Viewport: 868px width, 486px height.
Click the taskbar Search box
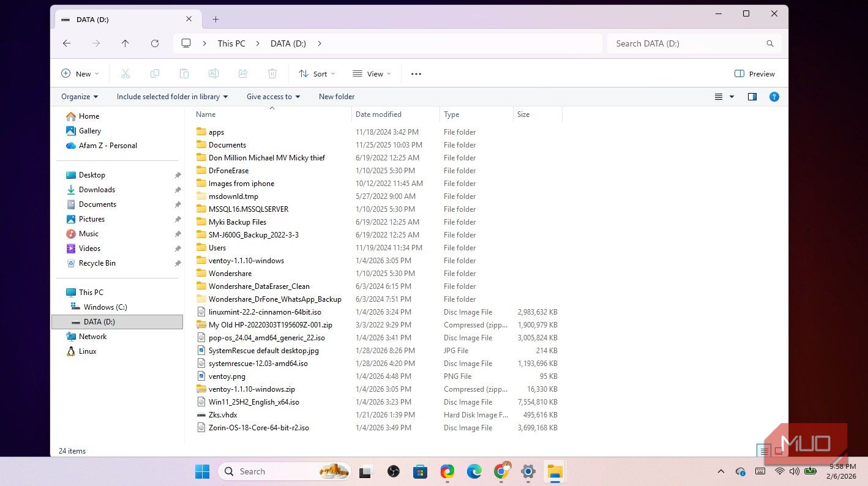tap(285, 471)
